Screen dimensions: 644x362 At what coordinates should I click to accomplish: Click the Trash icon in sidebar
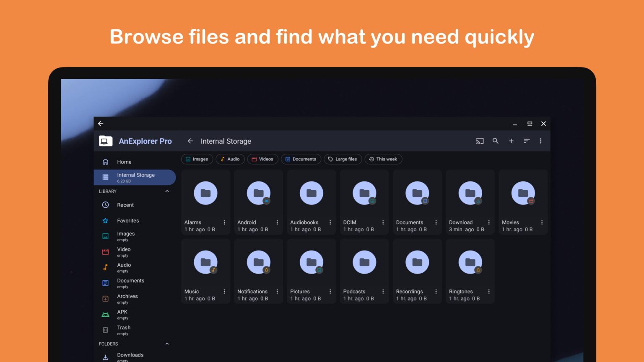point(105,330)
